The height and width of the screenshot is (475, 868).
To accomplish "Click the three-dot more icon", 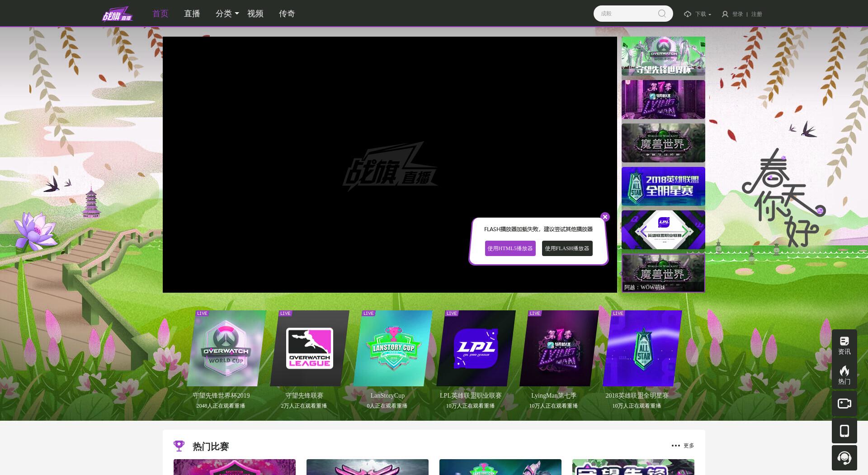I will (x=676, y=446).
